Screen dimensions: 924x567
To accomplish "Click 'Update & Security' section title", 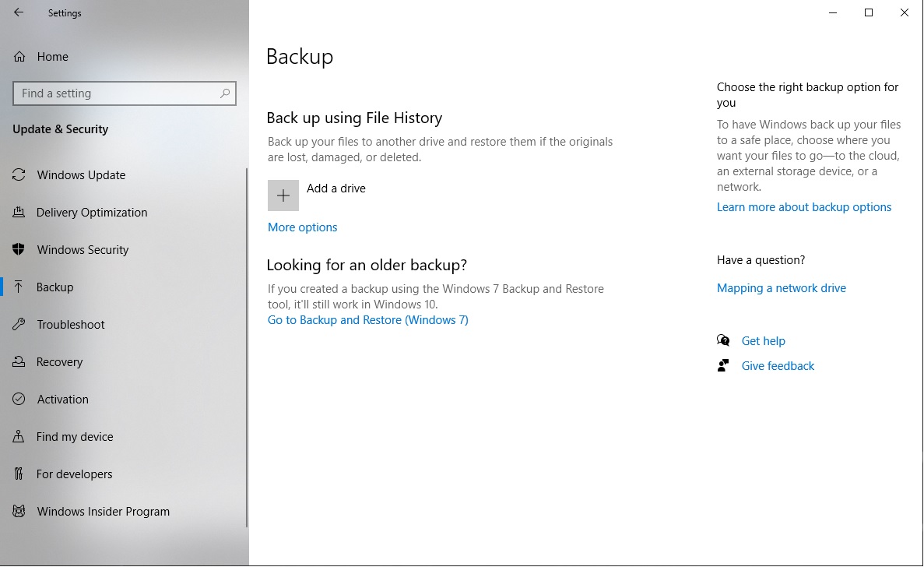I will pyautogui.click(x=60, y=129).
